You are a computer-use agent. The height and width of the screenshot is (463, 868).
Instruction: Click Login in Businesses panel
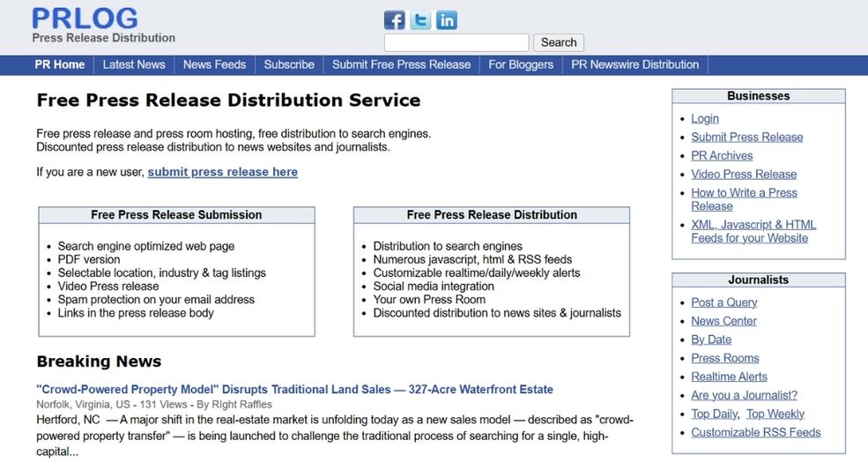705,118
